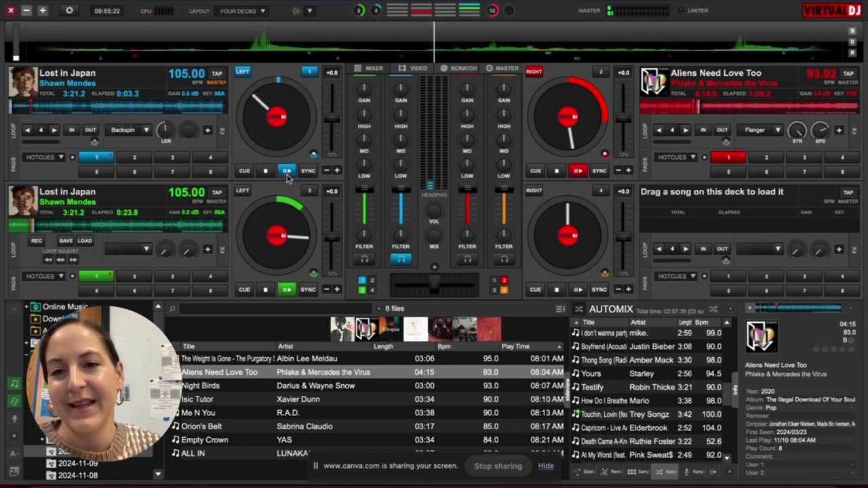868x488 pixels.
Task: Click play/pause on deck 4
Action: tap(578, 289)
